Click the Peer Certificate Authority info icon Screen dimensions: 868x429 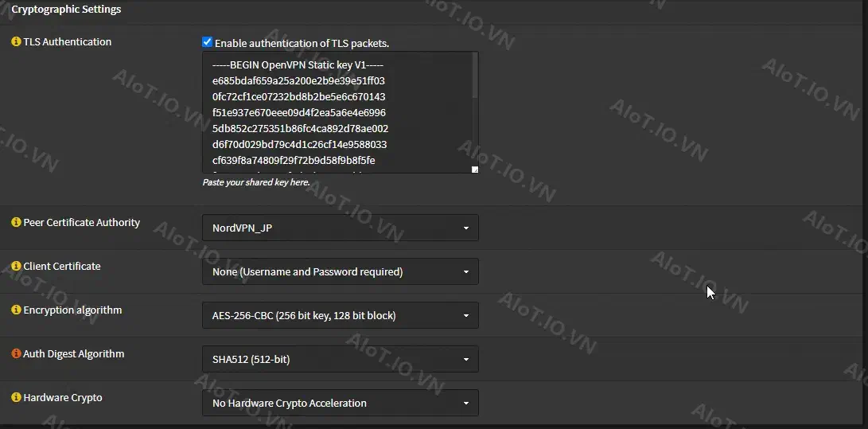coord(16,223)
